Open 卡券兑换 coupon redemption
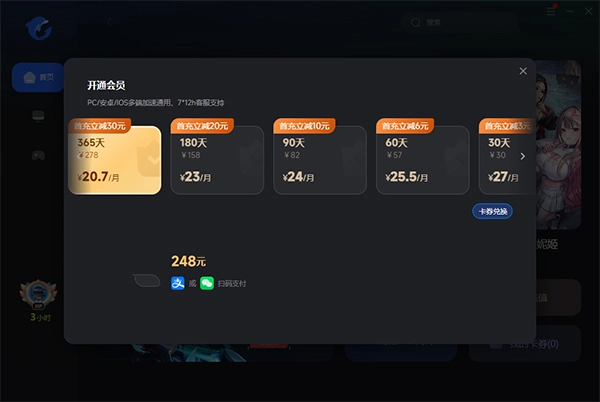 pos(492,211)
